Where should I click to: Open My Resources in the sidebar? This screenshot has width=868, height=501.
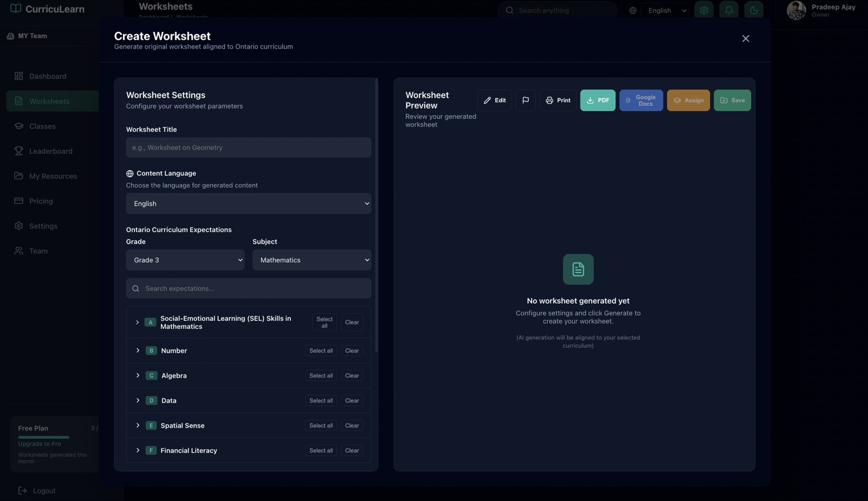(52, 176)
